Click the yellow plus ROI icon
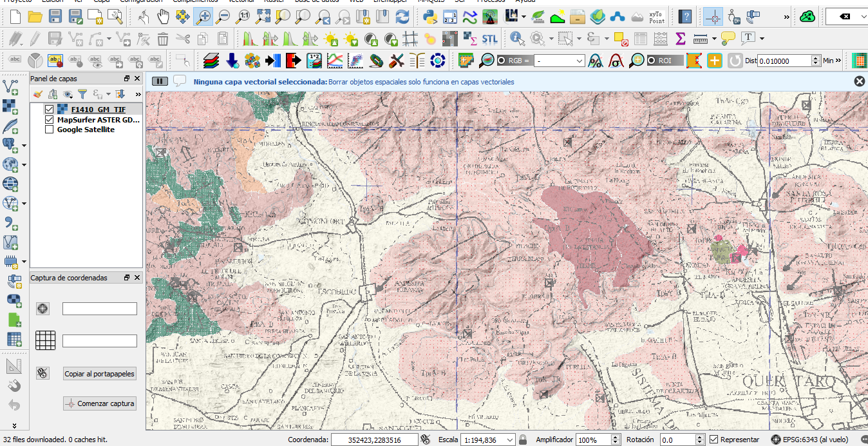This screenshot has width=868, height=446. [x=714, y=61]
